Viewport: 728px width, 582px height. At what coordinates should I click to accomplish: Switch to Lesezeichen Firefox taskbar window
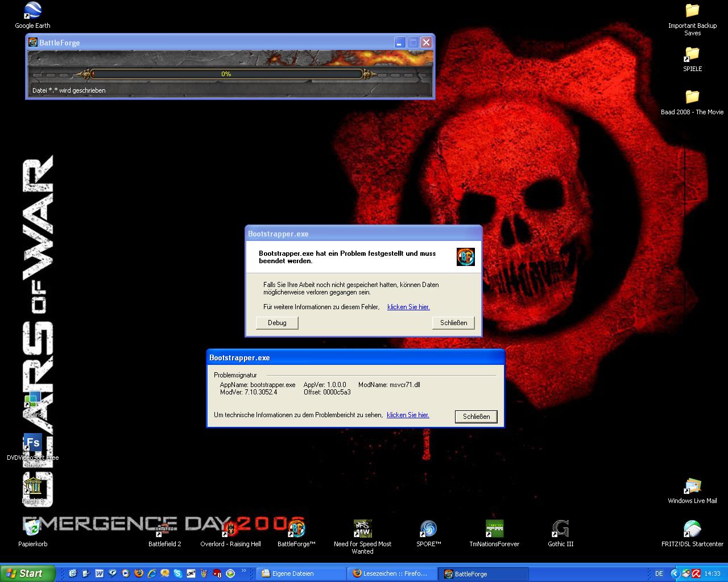(392, 573)
